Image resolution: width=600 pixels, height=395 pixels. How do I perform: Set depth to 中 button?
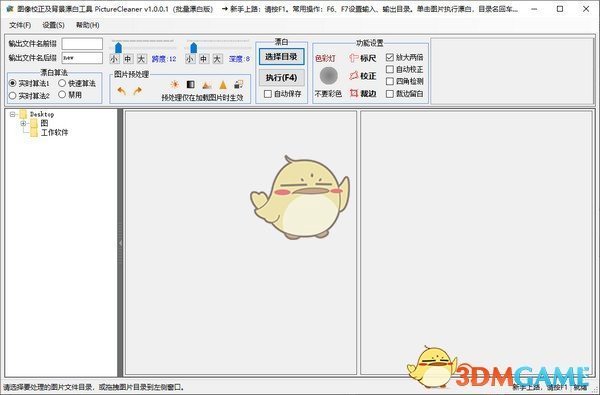[x=204, y=59]
